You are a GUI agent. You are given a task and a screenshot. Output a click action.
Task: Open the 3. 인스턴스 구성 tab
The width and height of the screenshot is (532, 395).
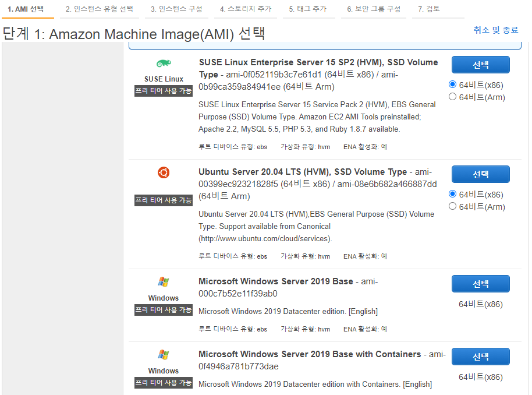click(176, 9)
